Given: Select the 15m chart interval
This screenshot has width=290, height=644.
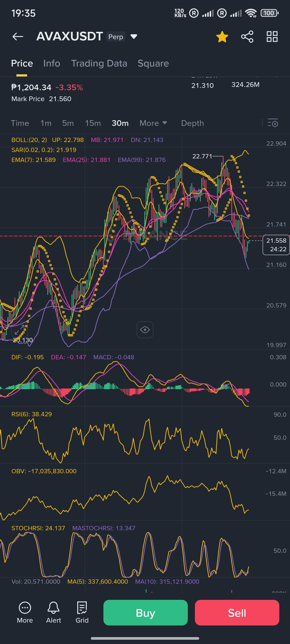Looking at the screenshot, I should tap(93, 123).
